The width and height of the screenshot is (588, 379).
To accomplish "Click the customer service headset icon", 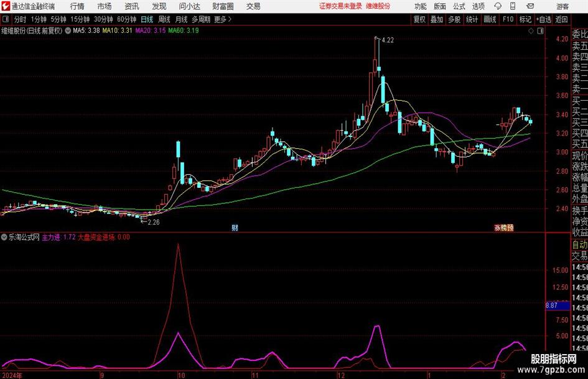I will pyautogui.click(x=498, y=6).
